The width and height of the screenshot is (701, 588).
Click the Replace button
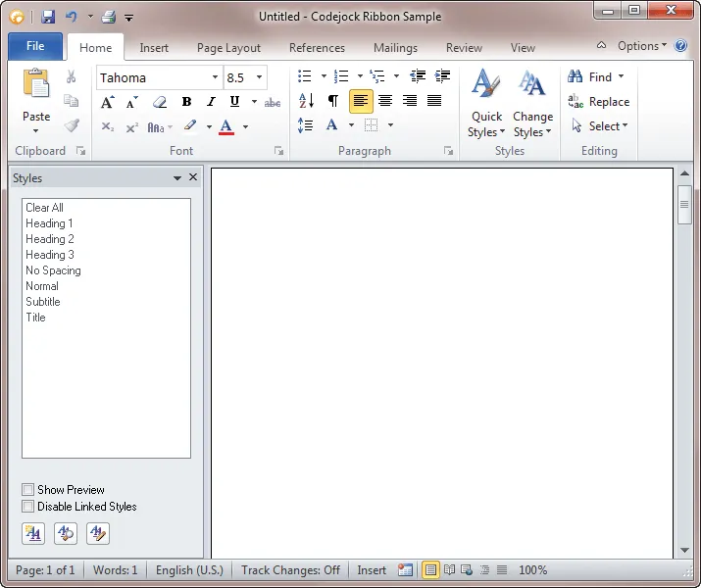point(599,102)
